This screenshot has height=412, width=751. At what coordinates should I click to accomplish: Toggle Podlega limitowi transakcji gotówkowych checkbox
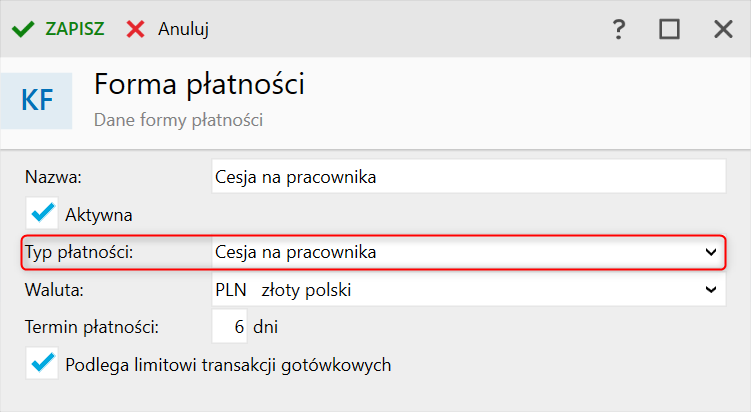click(x=42, y=363)
